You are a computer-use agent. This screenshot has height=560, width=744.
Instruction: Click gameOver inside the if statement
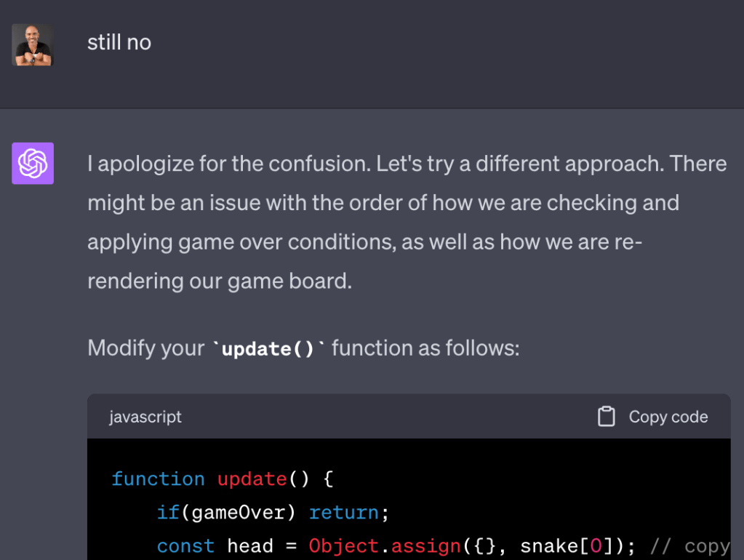coord(239,513)
